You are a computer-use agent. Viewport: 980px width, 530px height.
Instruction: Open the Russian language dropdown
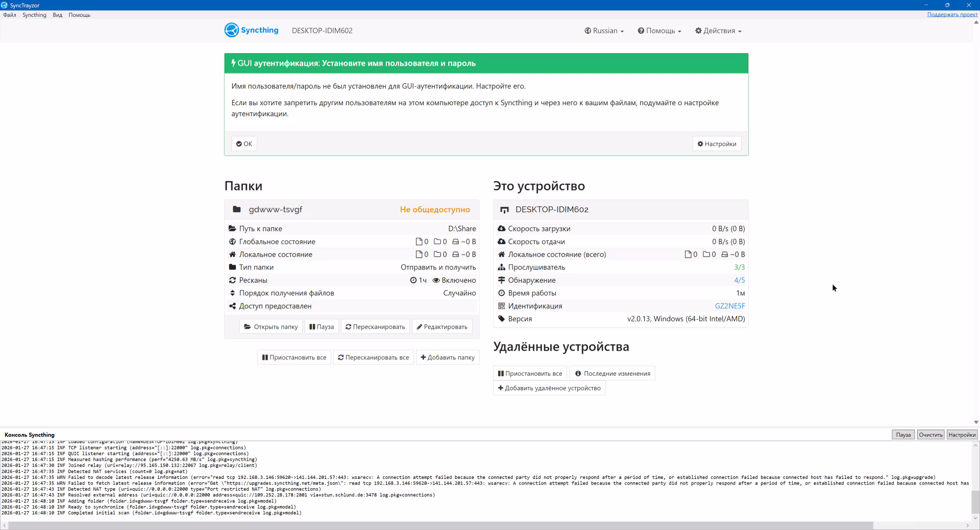pyautogui.click(x=604, y=31)
